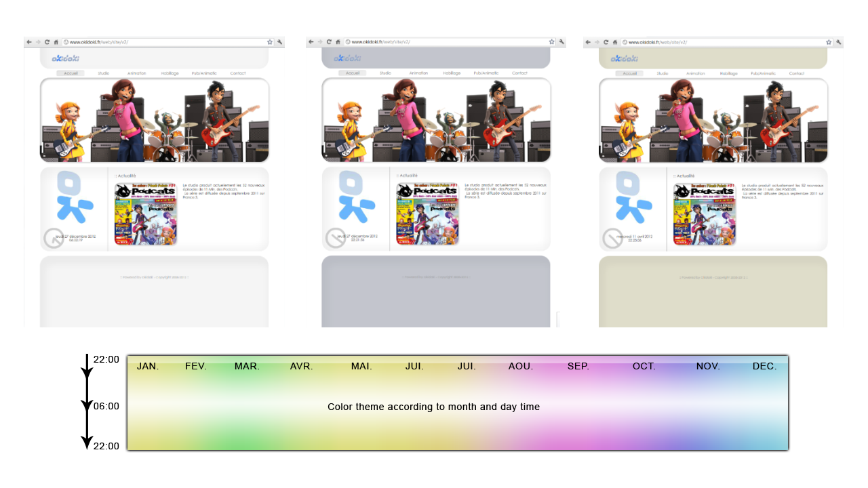The height and width of the screenshot is (488, 868).
Task: Click okidoki logo in right beige-theme page
Action: pos(625,58)
